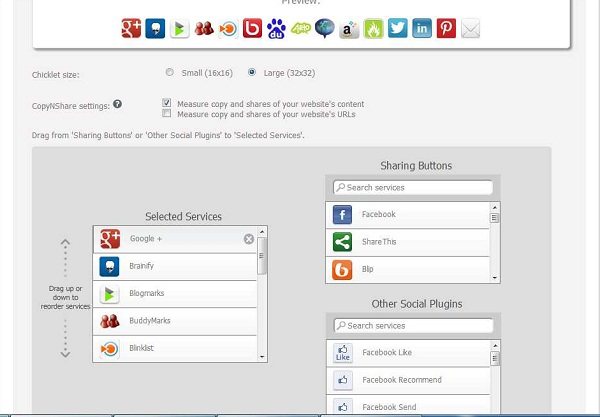This screenshot has height=417, width=600.
Task: Click the Sharing Buttons search services field
Action: (413, 187)
